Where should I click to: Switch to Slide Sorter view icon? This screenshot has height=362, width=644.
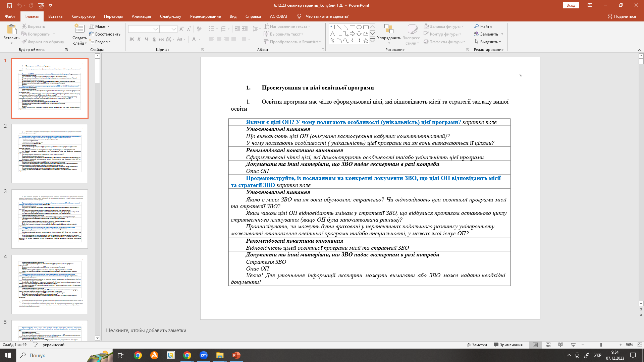point(548,345)
